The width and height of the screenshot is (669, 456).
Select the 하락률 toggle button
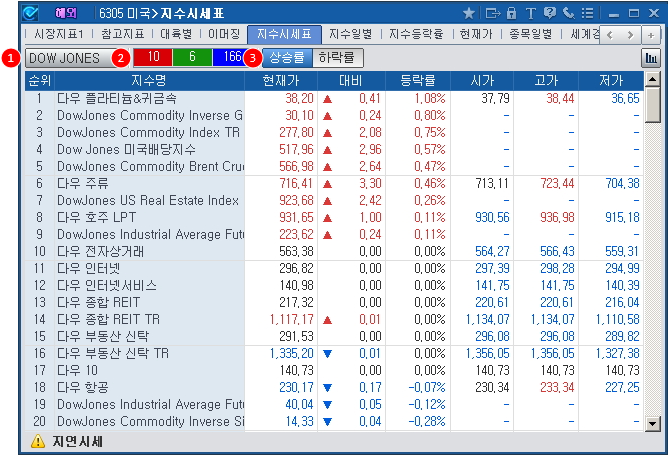pos(337,58)
